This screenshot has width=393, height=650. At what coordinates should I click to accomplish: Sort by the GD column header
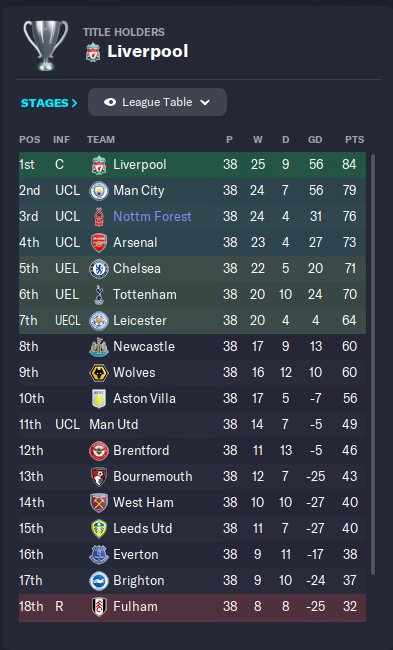coord(315,140)
